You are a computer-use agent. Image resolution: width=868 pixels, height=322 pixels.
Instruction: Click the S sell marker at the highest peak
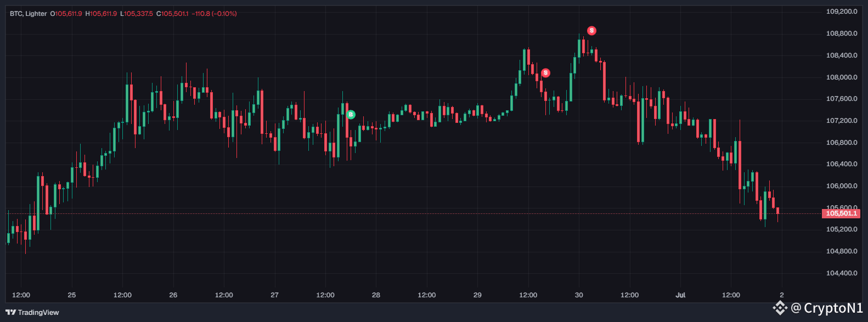pyautogui.click(x=591, y=31)
